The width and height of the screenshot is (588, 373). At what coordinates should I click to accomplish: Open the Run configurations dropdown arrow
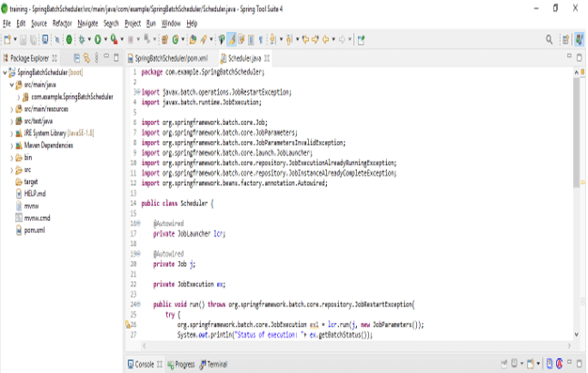tap(105, 39)
